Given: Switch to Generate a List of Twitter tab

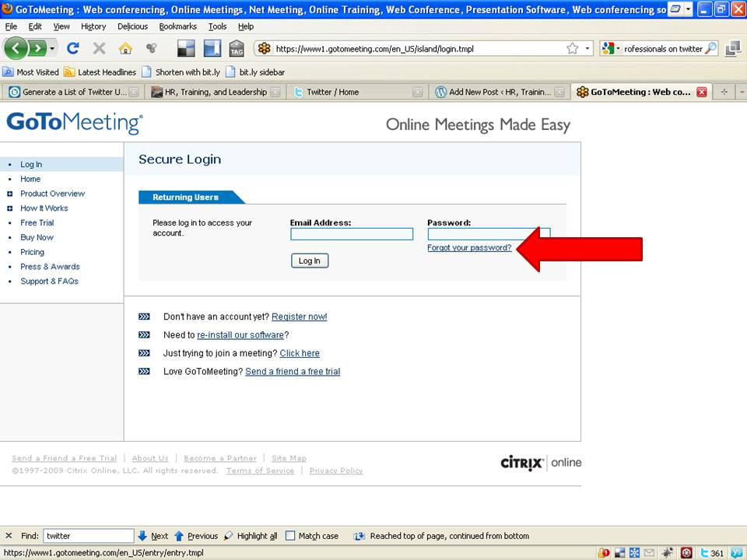Looking at the screenshot, I should (74, 92).
